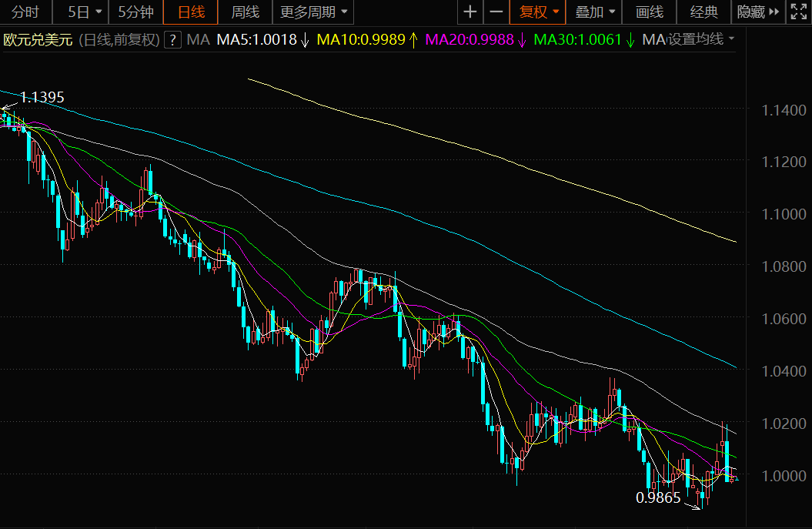Zoom out chart with minus icon
Image resolution: width=812 pixels, height=529 pixels.
[496, 12]
